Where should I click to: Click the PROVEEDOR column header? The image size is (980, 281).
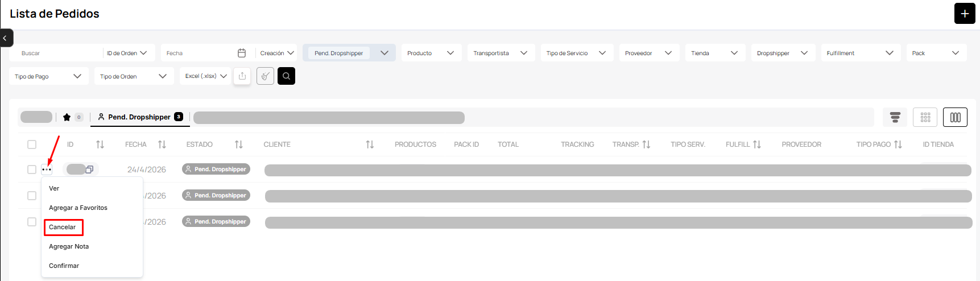click(x=801, y=144)
